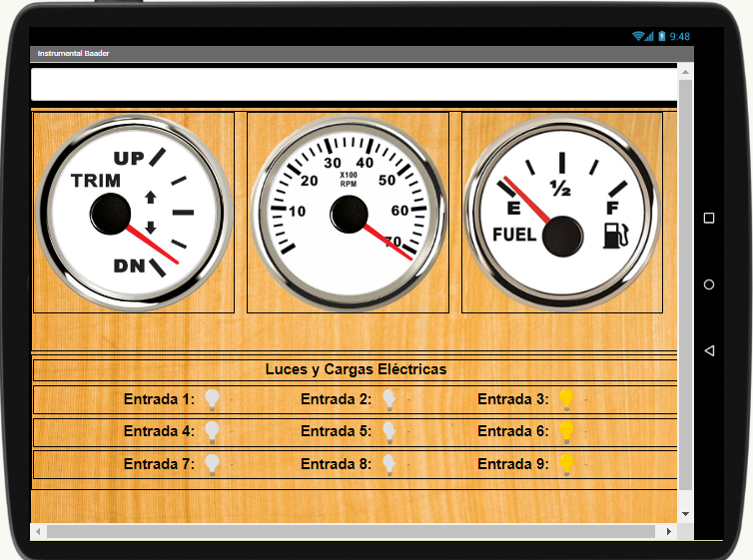Click the Entrada 8 light bulb icon

[389, 464]
